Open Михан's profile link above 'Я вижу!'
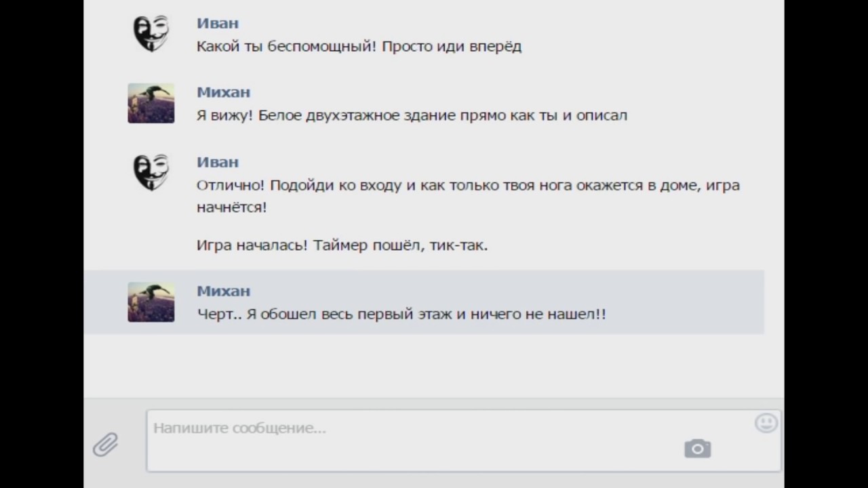Image resolution: width=868 pixels, height=488 pixels. 223,92
